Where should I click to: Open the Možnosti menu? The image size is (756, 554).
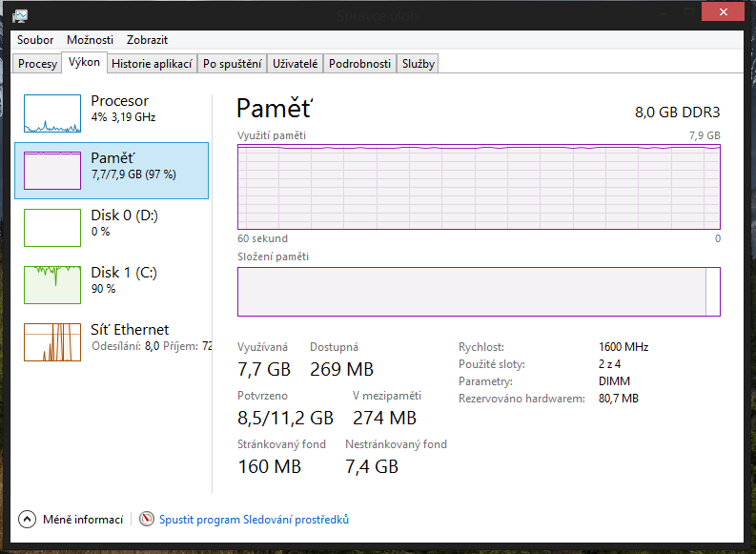91,40
